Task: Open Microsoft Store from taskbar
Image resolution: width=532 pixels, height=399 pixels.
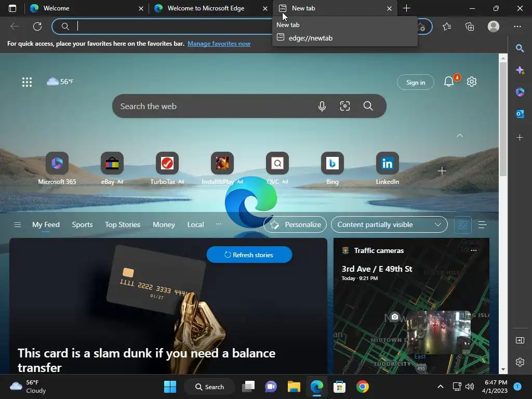Action: 339,387
